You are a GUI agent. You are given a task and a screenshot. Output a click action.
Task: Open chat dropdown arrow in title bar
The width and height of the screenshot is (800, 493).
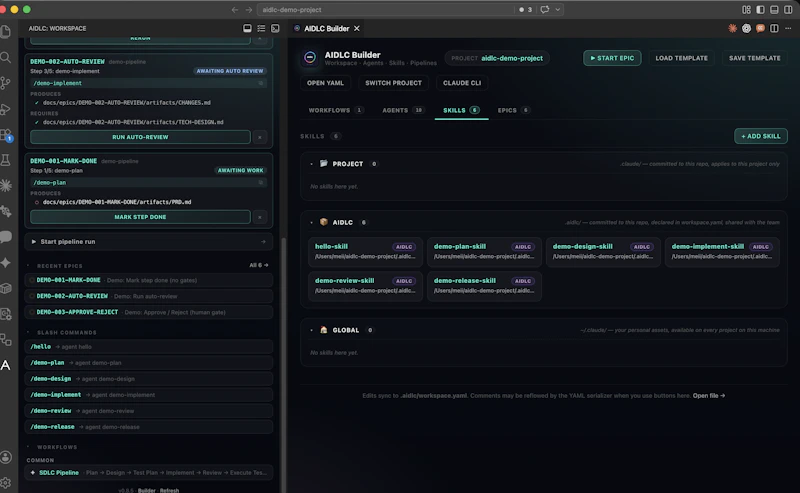tap(558, 10)
